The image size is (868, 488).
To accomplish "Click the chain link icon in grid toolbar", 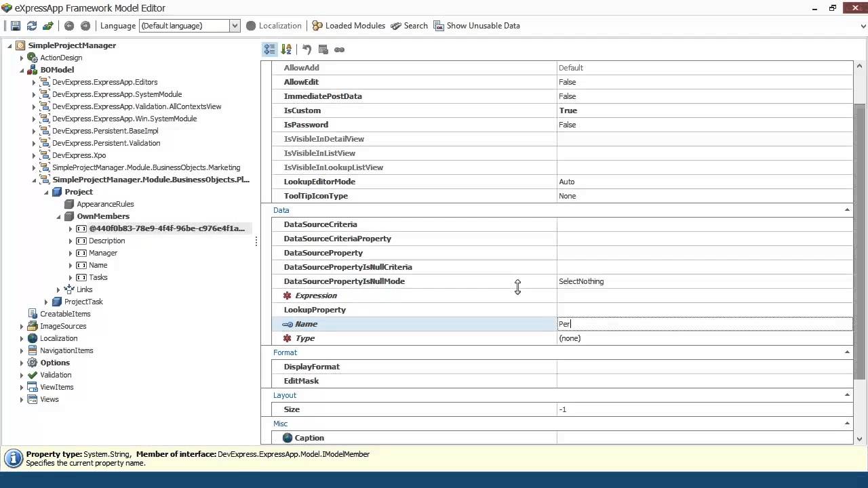I will (x=339, y=49).
